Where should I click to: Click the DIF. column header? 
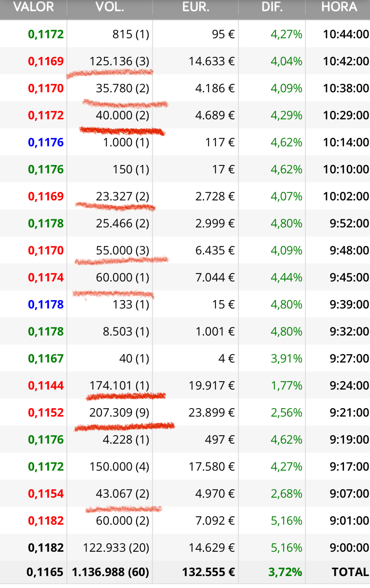pos(272,7)
